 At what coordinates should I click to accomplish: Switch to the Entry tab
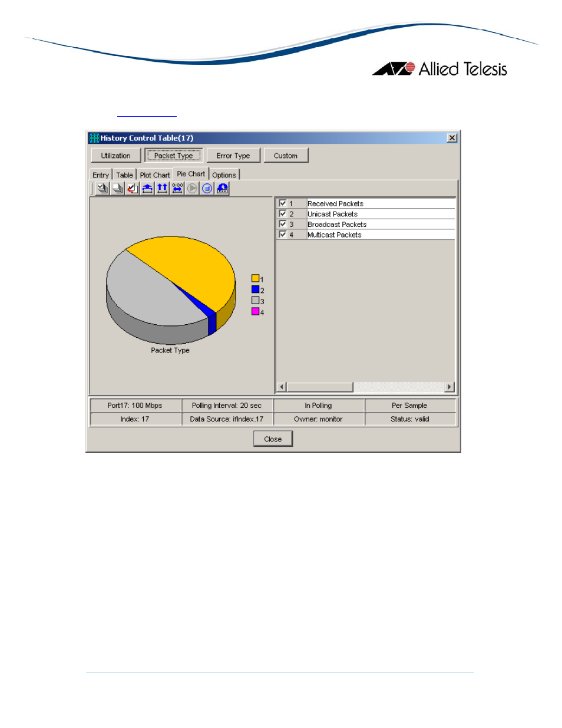click(101, 175)
